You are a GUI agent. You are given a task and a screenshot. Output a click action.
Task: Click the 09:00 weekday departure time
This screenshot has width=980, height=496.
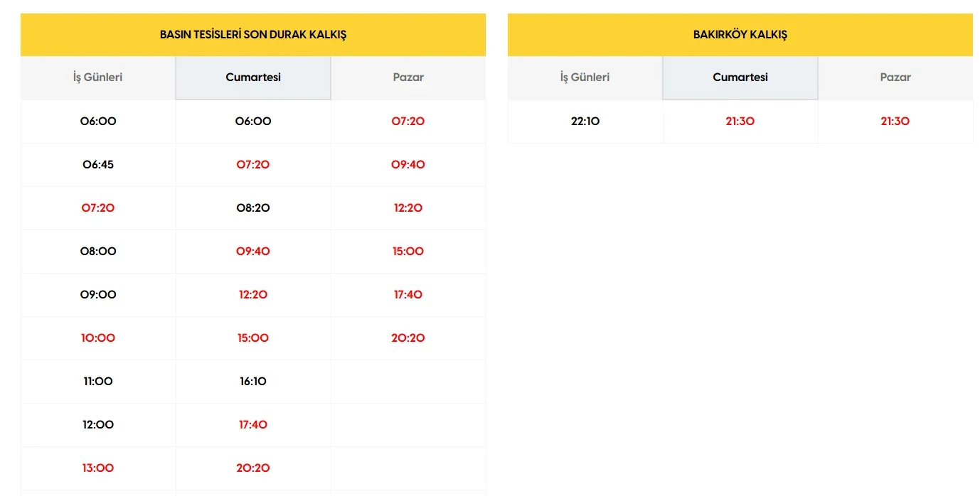click(x=98, y=295)
